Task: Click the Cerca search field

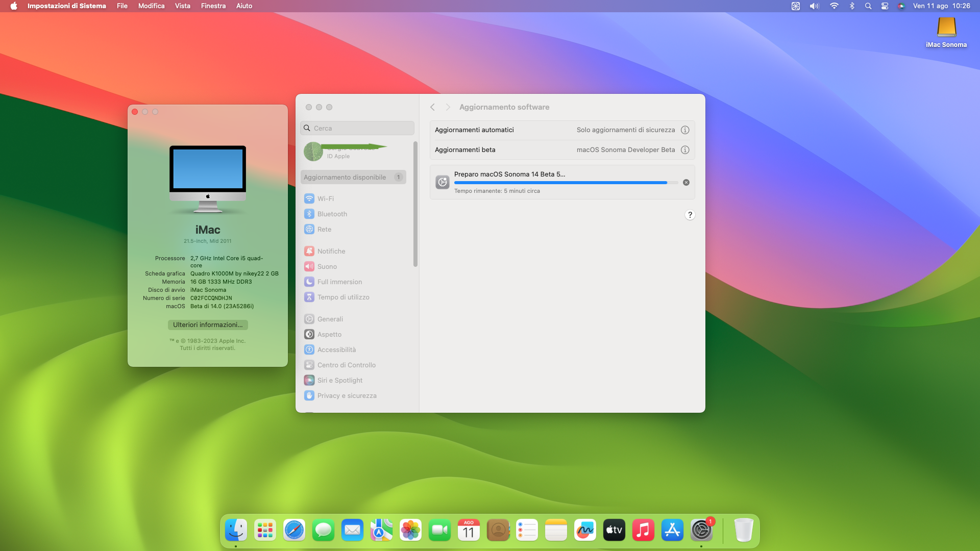Action: 357,128
